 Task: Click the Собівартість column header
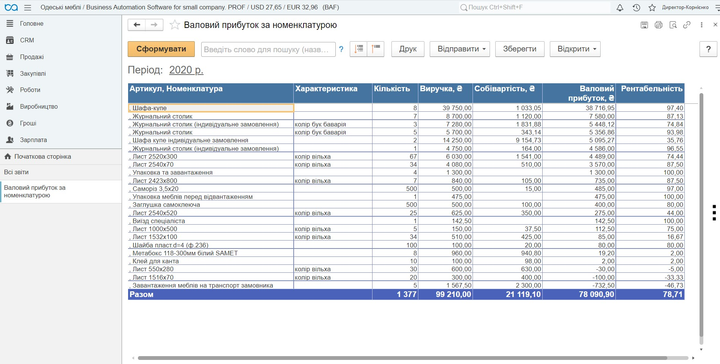pyautogui.click(x=507, y=93)
